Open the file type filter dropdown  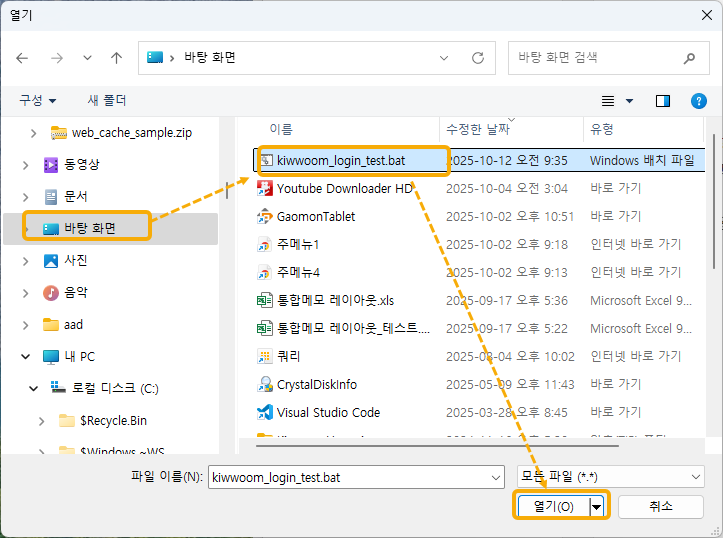(610, 477)
